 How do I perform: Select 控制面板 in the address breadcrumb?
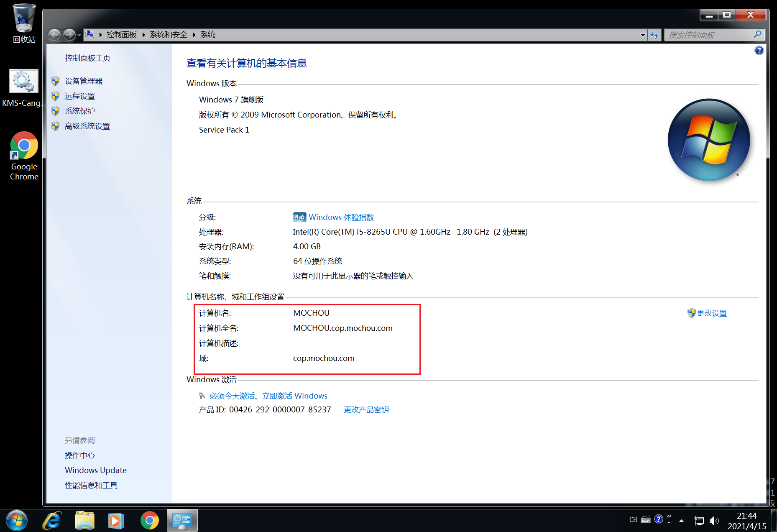click(x=122, y=35)
